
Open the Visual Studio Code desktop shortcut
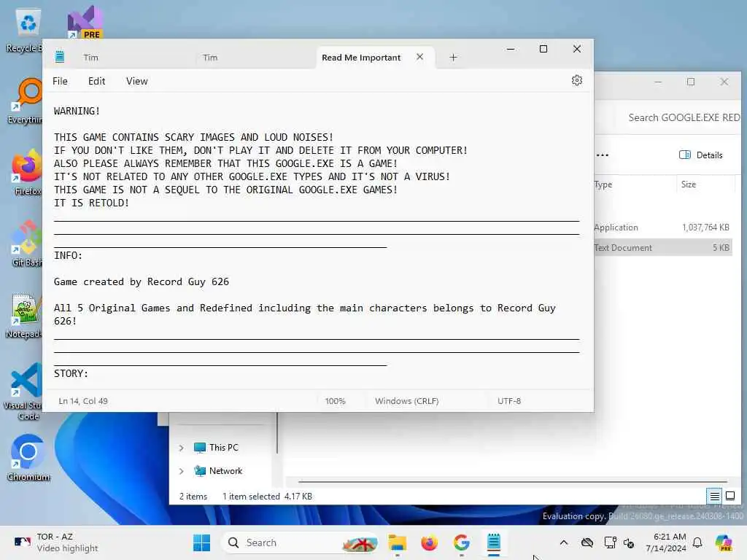(x=24, y=392)
